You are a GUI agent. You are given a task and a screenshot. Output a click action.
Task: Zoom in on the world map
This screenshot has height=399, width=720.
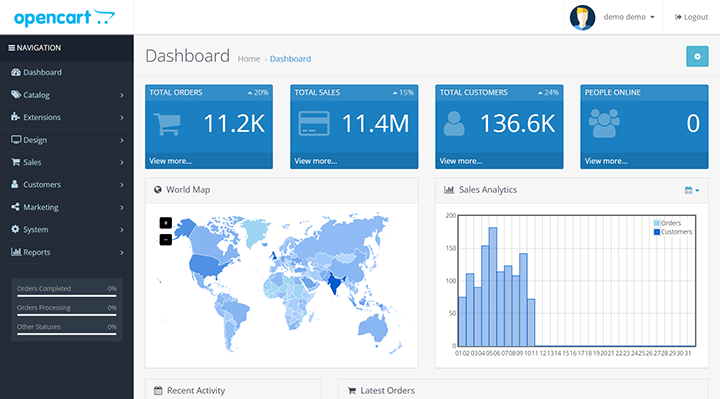coord(166,223)
